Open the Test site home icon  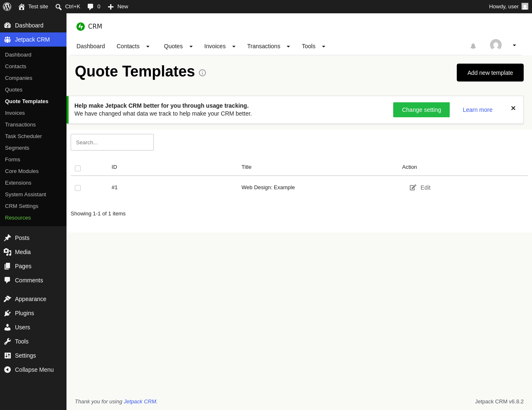22,7
